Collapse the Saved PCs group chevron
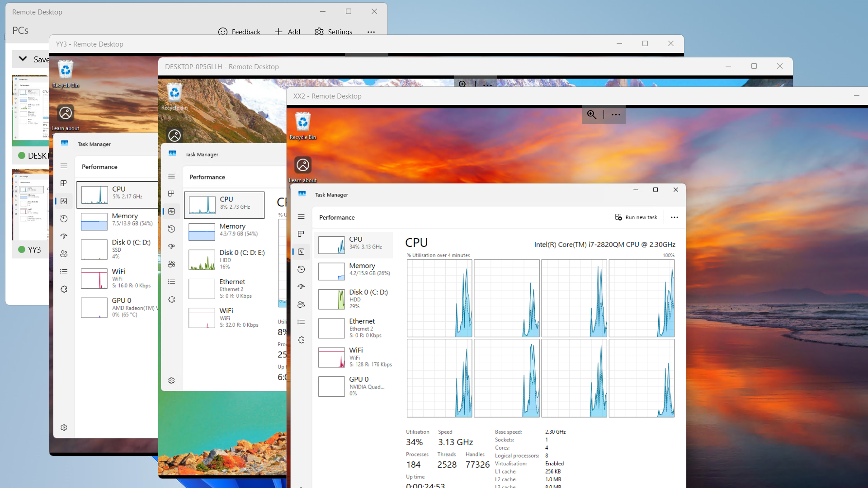The image size is (868, 488). tap(23, 59)
